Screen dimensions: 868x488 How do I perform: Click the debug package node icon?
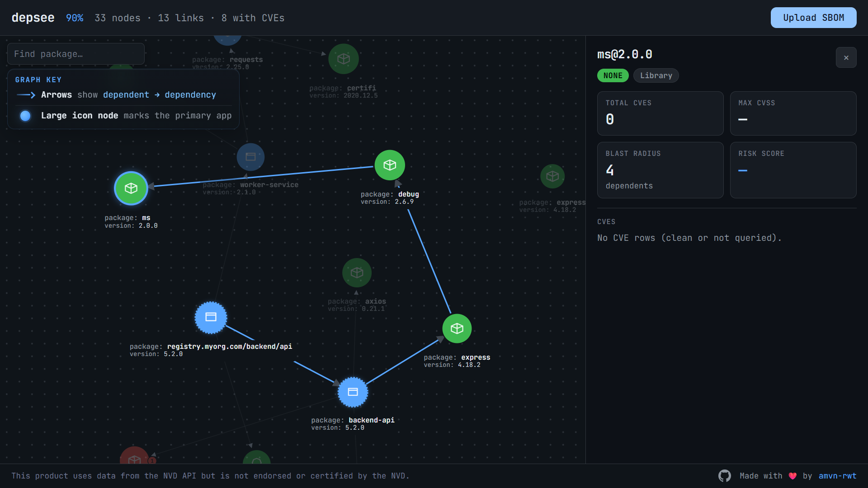click(390, 165)
